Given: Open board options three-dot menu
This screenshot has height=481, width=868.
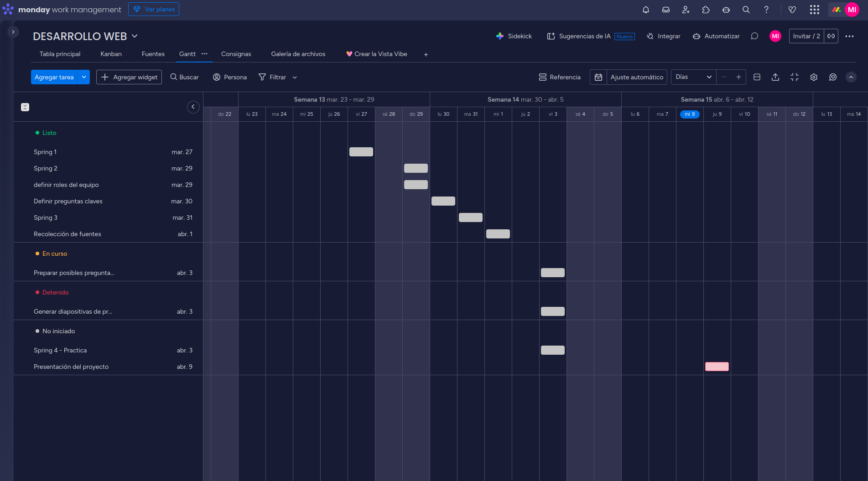Looking at the screenshot, I should pyautogui.click(x=849, y=36).
